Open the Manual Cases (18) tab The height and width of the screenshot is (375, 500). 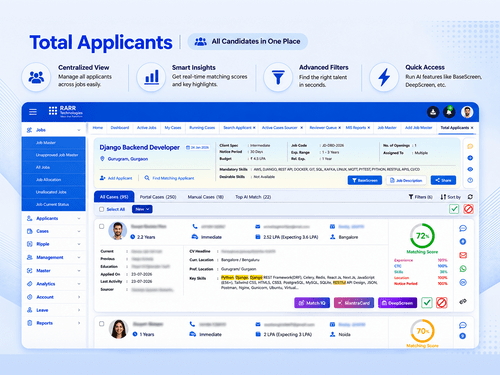[x=206, y=197]
